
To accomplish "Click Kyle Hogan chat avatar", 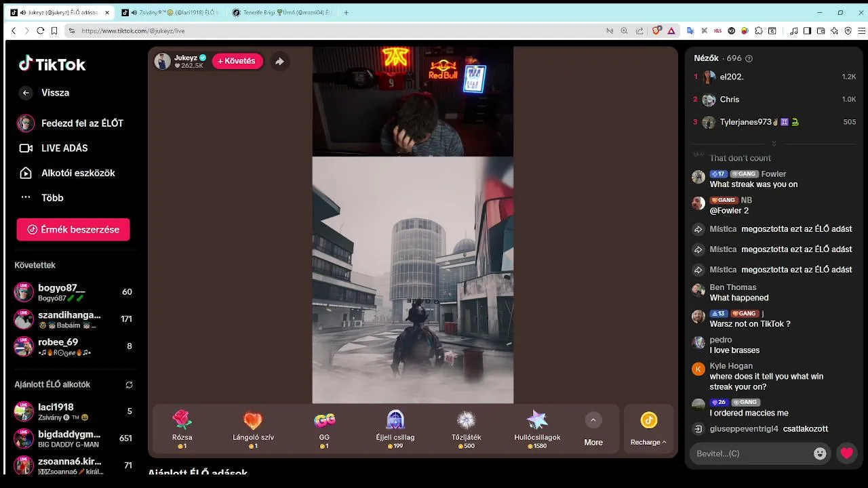I will [x=698, y=369].
